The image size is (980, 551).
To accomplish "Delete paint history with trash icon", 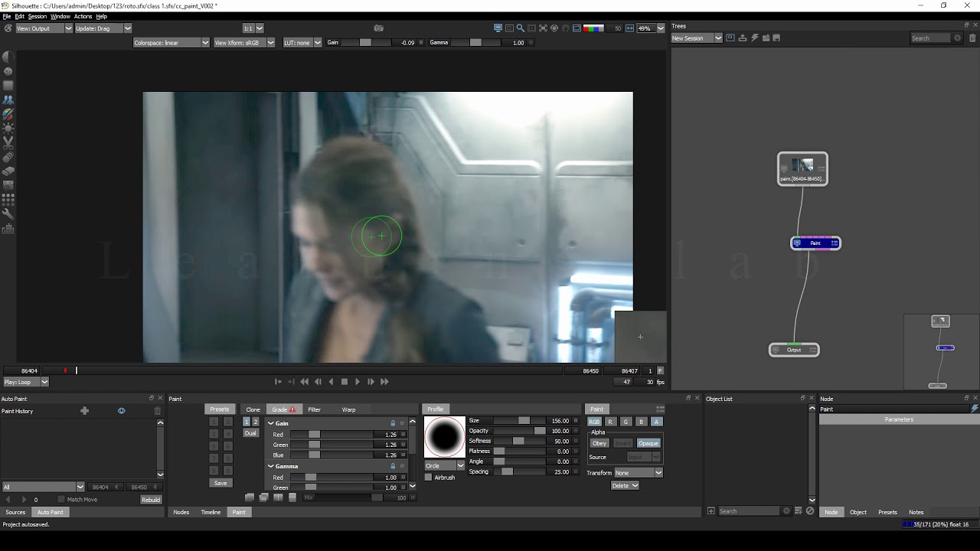I will [x=158, y=411].
